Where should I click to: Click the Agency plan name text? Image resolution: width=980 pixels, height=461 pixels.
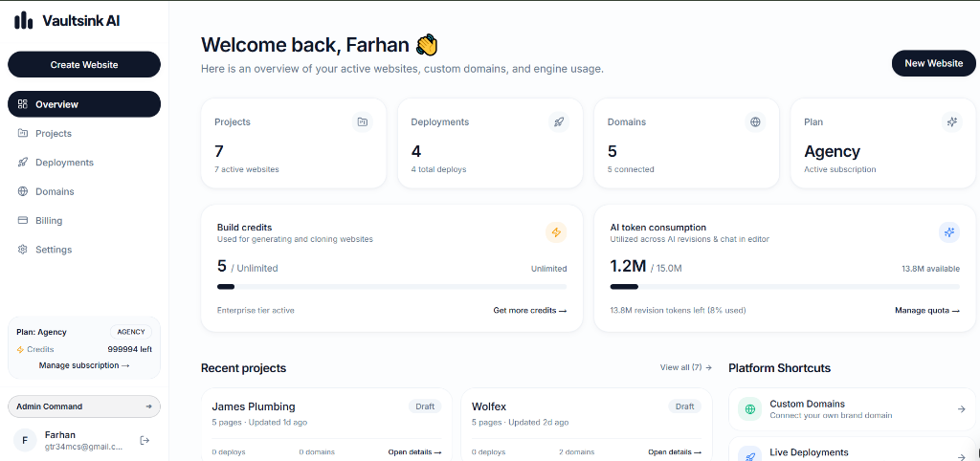click(x=832, y=151)
